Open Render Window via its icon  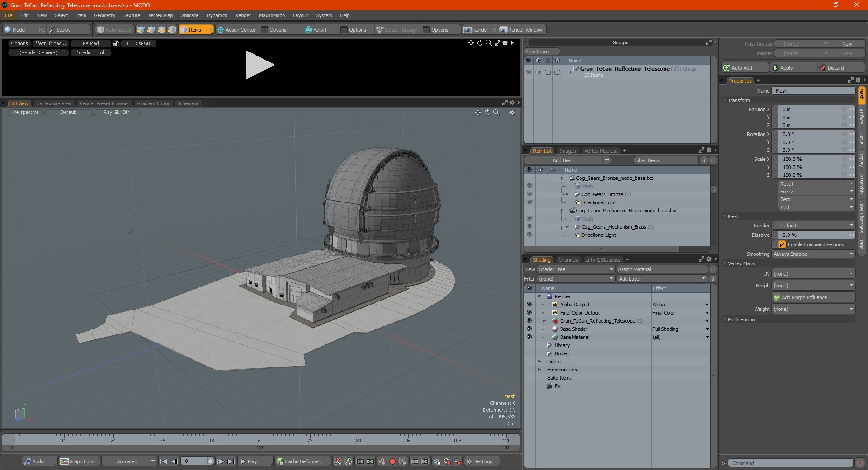pyautogui.click(x=503, y=30)
